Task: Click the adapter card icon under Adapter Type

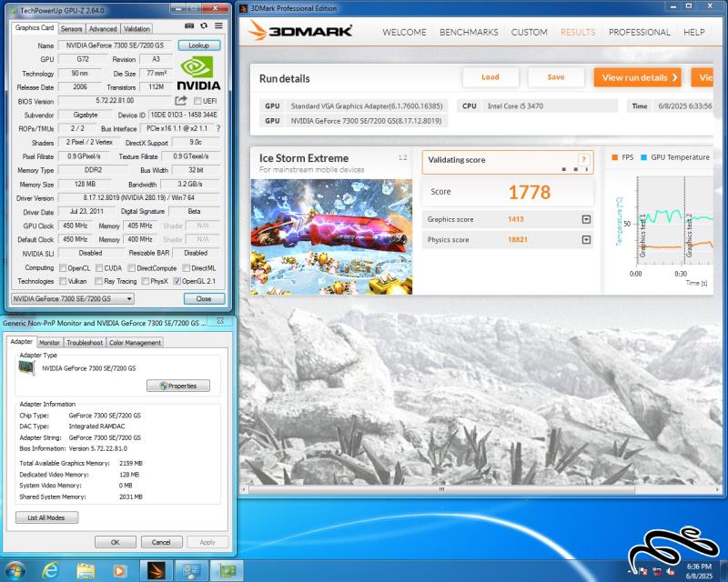Action: [27, 367]
